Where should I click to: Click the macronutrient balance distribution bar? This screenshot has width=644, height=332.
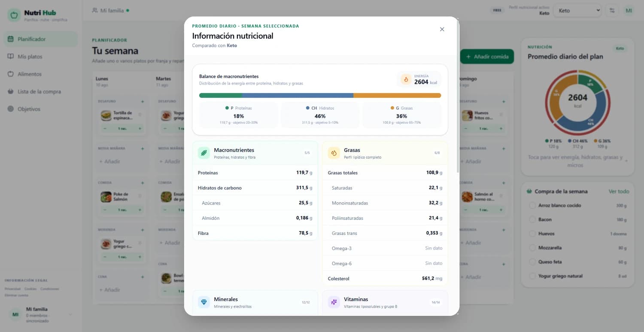(320, 95)
